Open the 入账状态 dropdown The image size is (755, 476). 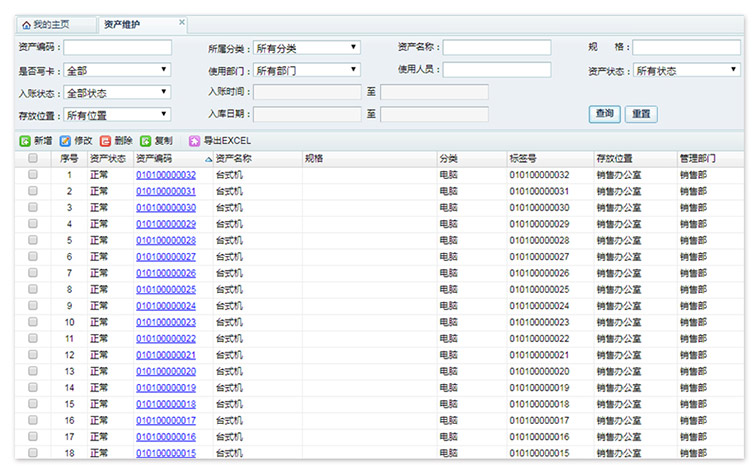pos(117,92)
